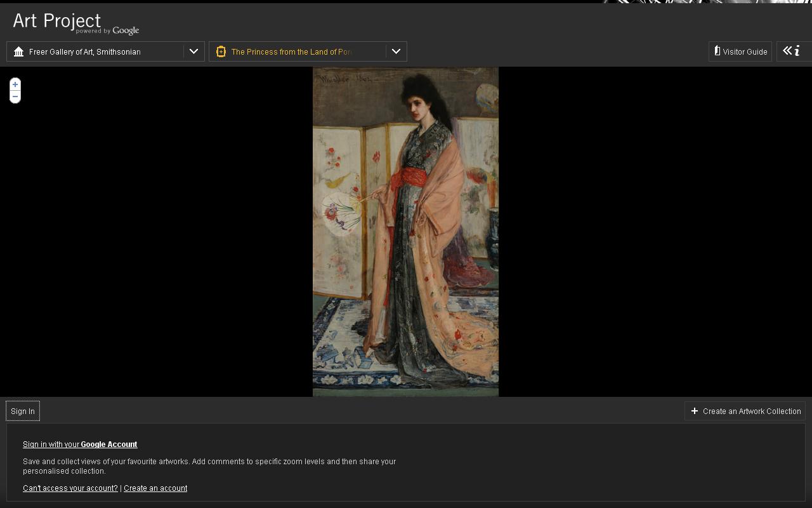Click Create an account link
This screenshot has height=508, width=812.
(155, 488)
